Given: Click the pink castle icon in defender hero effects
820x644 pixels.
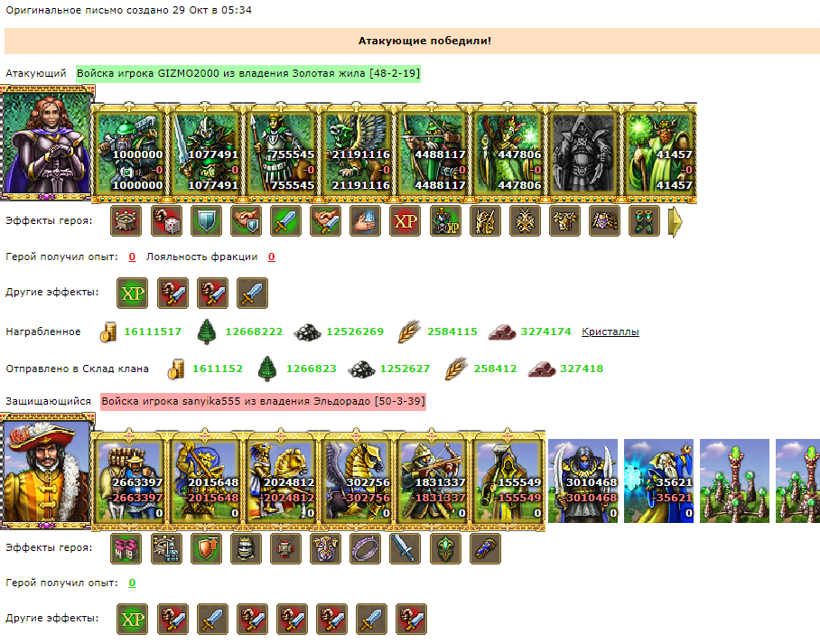Looking at the screenshot, I should 126,548.
